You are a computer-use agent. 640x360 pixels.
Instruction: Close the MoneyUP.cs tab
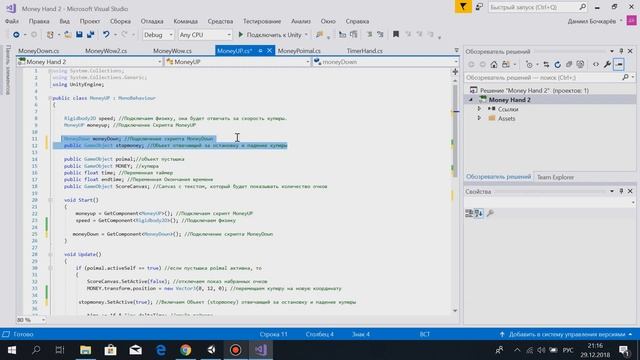pyautogui.click(x=269, y=51)
